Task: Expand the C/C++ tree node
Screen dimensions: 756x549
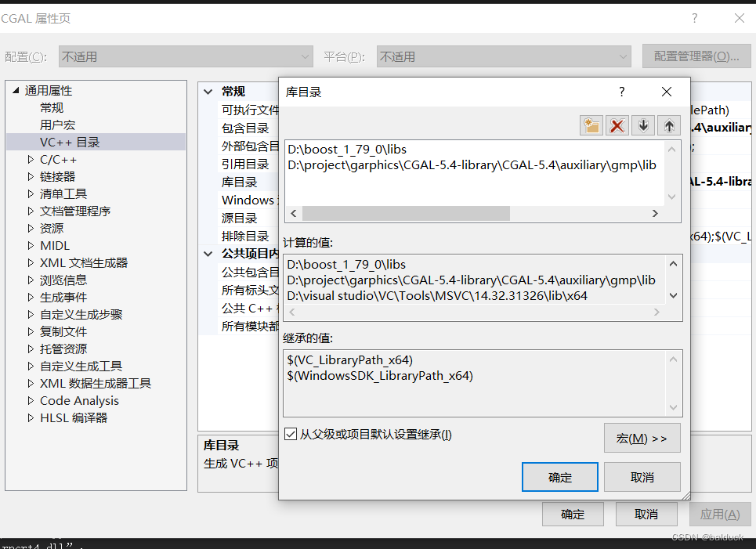Action: coord(31,159)
